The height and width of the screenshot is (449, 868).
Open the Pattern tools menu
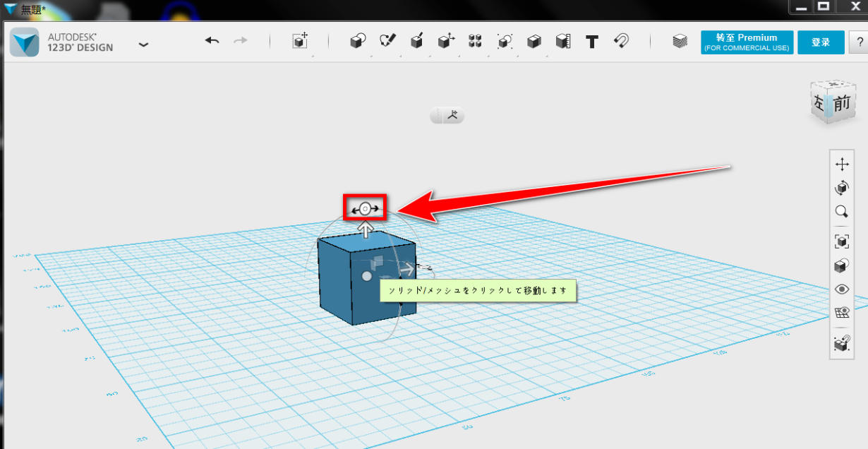click(x=475, y=42)
